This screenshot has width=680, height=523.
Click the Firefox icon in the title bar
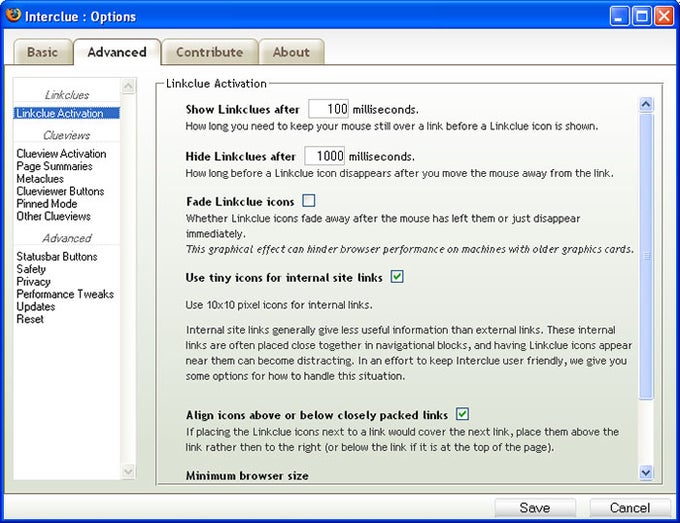(13, 15)
